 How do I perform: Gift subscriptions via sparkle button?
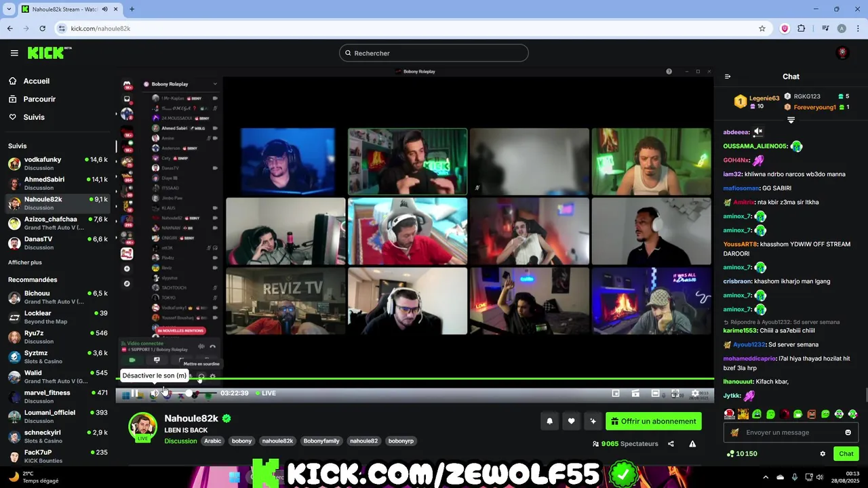pyautogui.click(x=593, y=422)
